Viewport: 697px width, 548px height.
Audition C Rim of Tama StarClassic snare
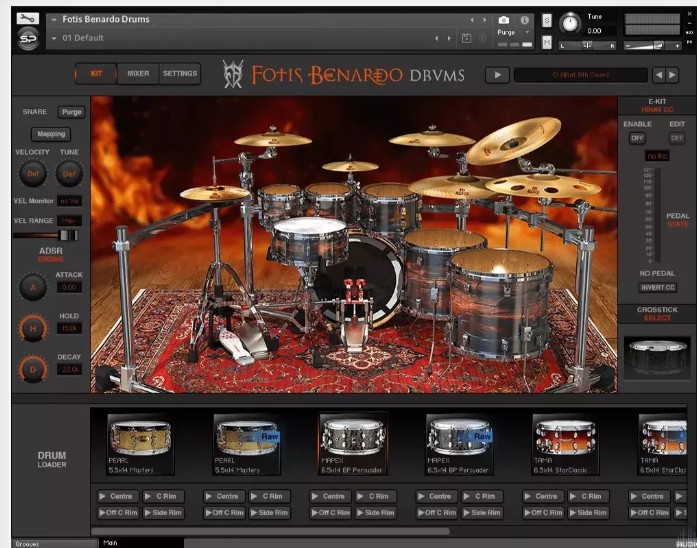click(588, 496)
